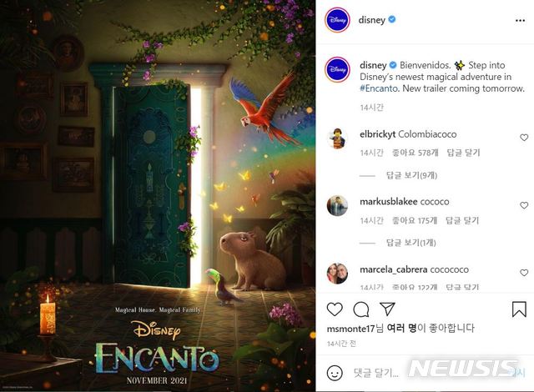This screenshot has height=392, width=534.
Task: View like count on elbrickyt's comment
Action: [x=416, y=153]
